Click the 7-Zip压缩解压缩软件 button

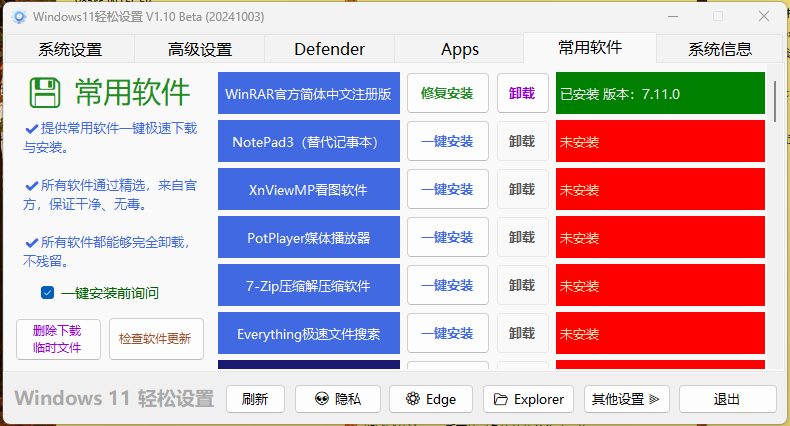(x=309, y=285)
